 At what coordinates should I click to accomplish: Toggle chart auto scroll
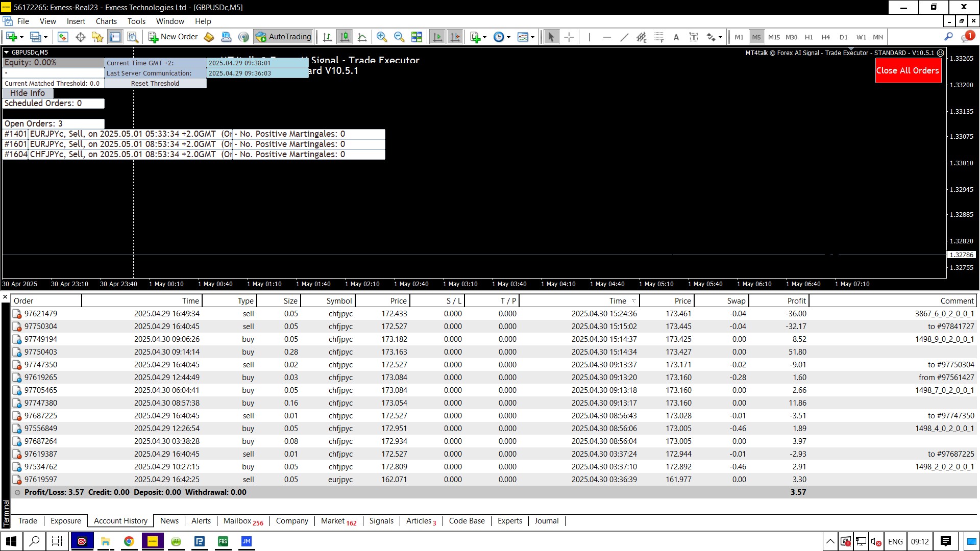pyautogui.click(x=437, y=37)
